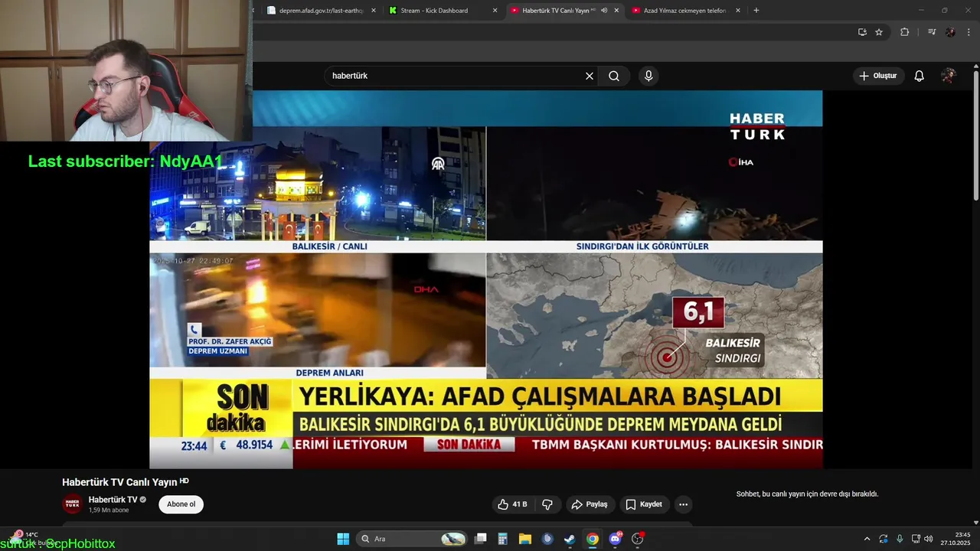Show hidden system tray icons
The height and width of the screenshot is (551, 980).
867,539
